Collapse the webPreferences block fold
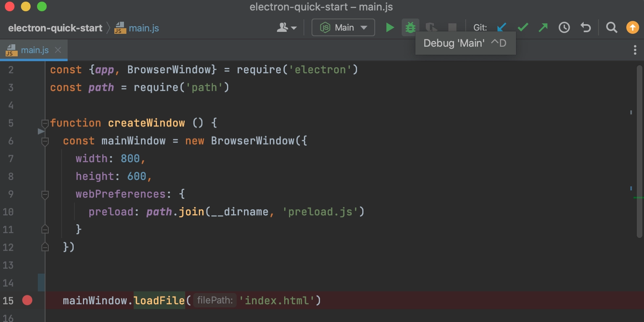Image resolution: width=644 pixels, height=322 pixels. coord(45,195)
